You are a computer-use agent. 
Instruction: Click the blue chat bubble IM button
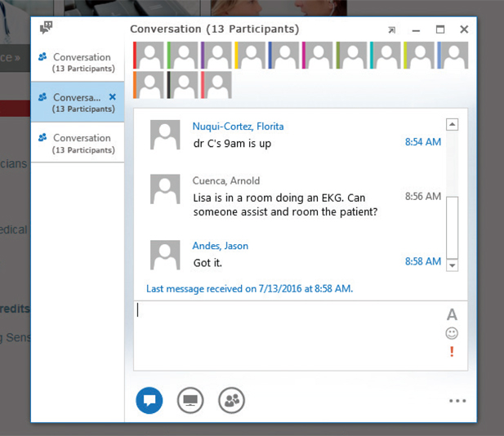pos(149,401)
